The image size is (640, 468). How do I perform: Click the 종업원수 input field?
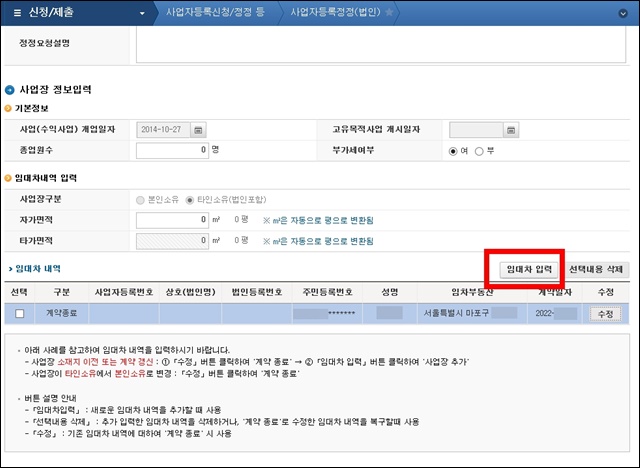click(172, 150)
